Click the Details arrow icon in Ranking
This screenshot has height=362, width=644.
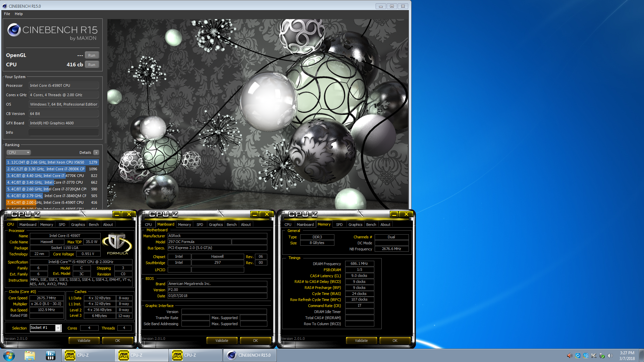pos(96,153)
